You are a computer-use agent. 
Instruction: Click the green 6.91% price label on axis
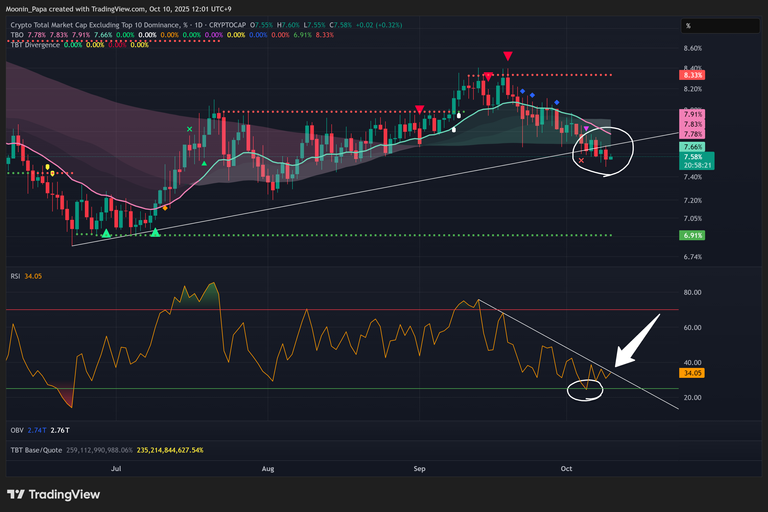pos(693,235)
